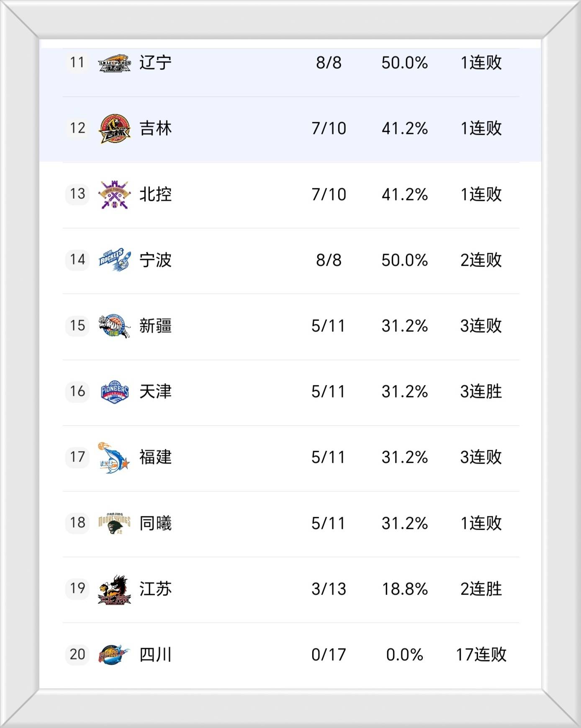This screenshot has height=728, width=581.
Task: Select the 同曦 team name
Action: tap(155, 523)
